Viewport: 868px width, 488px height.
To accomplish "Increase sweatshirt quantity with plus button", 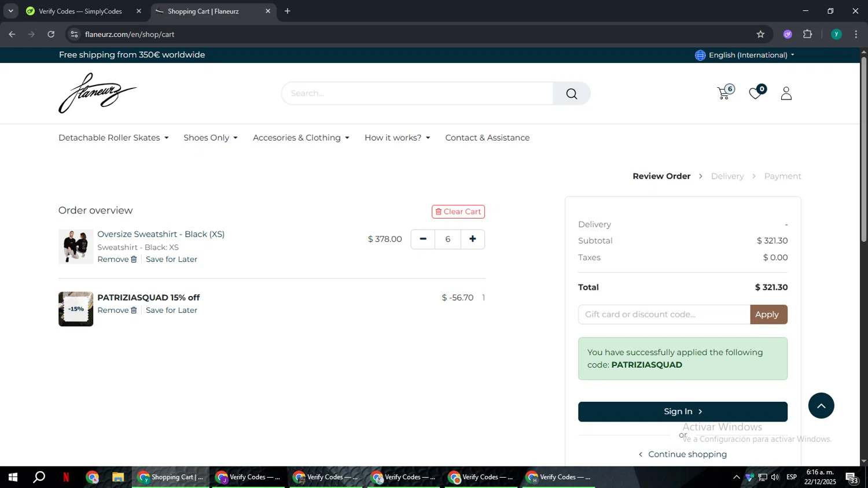I will [473, 239].
